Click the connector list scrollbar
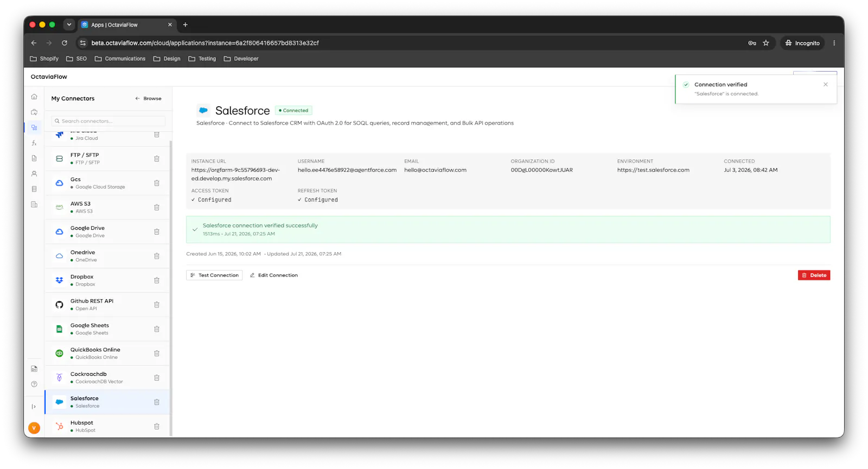This screenshot has height=469, width=868. [x=171, y=287]
